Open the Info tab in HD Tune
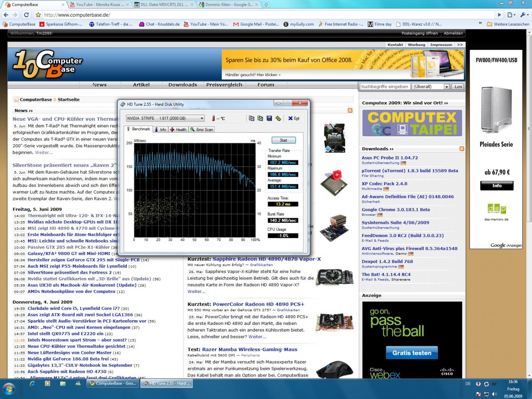The image size is (532, 399). click(x=160, y=130)
